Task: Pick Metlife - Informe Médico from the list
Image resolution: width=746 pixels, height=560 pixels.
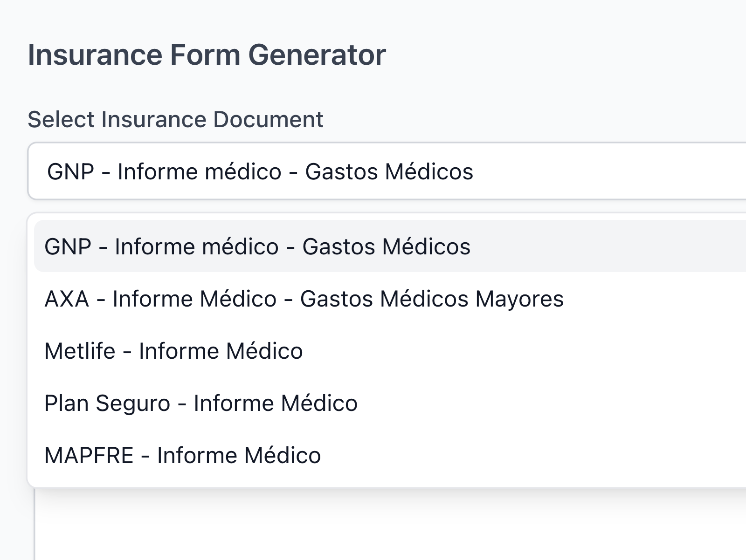Action: pos(173,350)
